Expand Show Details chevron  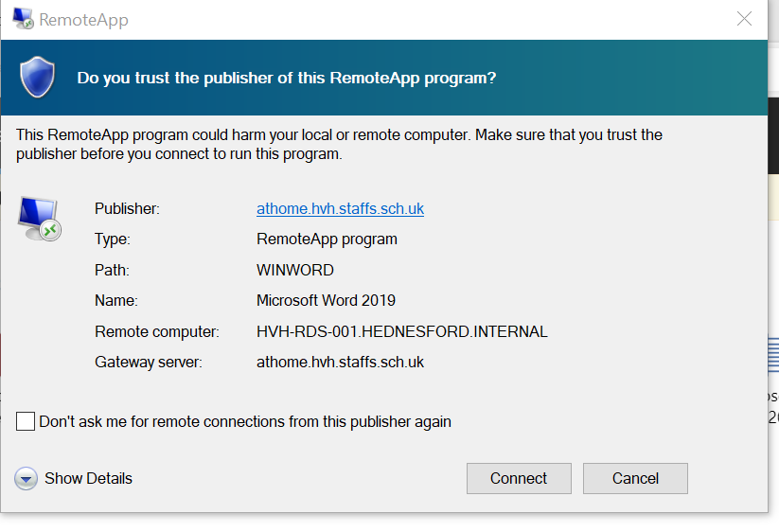pyautogui.click(x=26, y=479)
